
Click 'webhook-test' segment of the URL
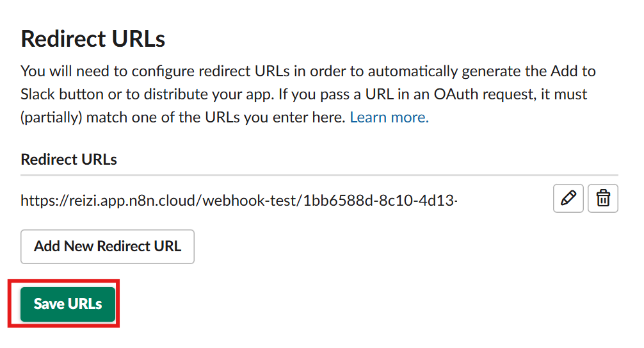pos(252,201)
